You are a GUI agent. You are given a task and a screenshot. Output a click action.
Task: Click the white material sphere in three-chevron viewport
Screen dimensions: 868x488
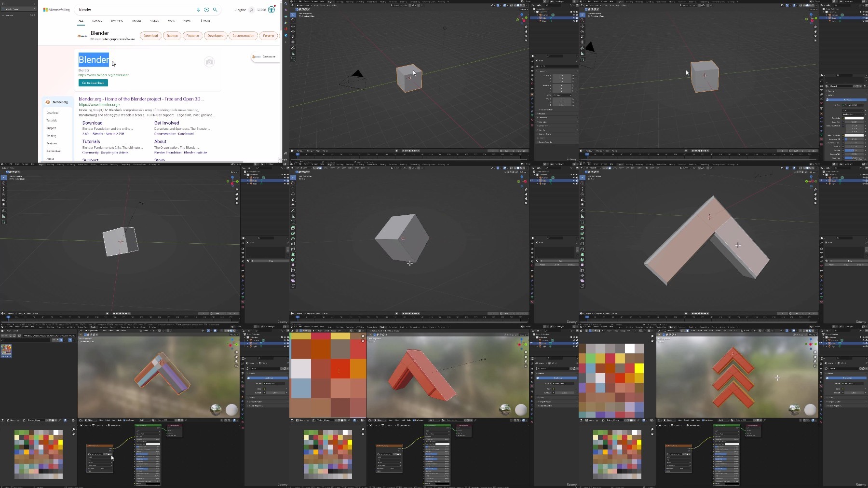[810, 410]
